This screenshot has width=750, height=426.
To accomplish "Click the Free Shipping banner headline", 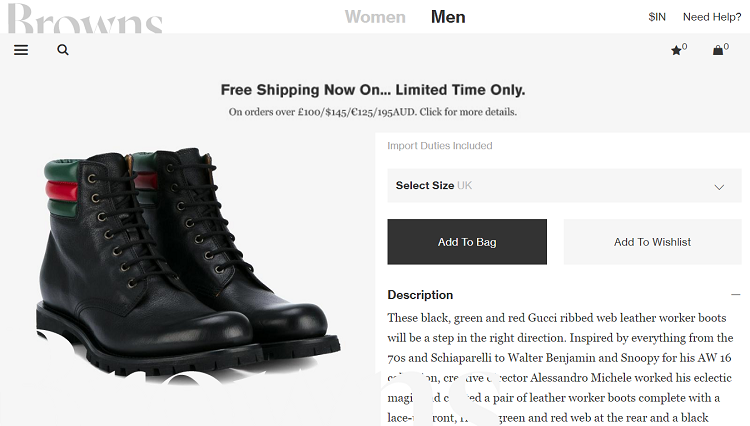I will (373, 90).
